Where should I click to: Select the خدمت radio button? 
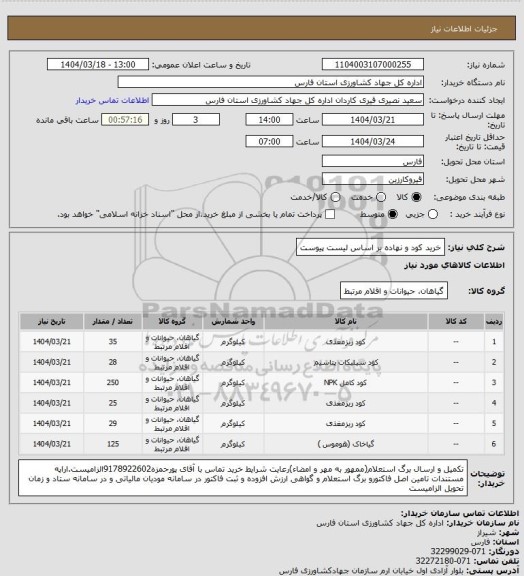point(381,197)
